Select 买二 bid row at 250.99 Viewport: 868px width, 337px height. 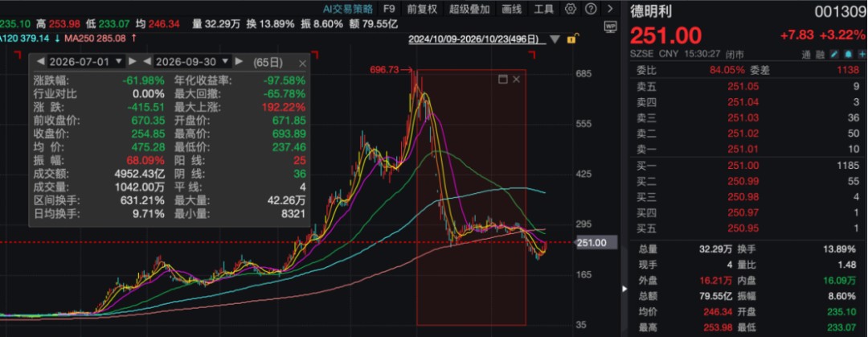(x=748, y=181)
